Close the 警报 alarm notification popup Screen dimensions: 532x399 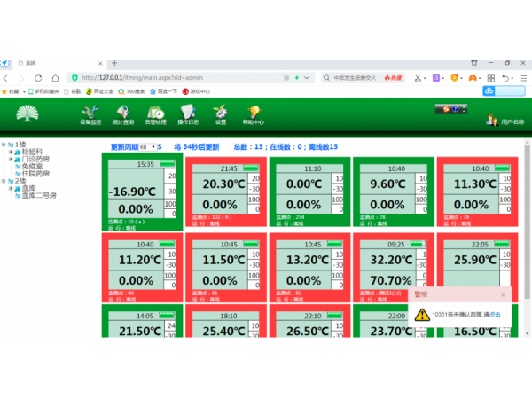point(503,295)
